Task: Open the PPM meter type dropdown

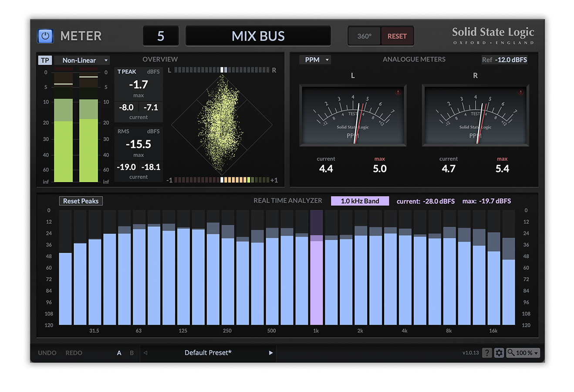Action: coord(315,60)
